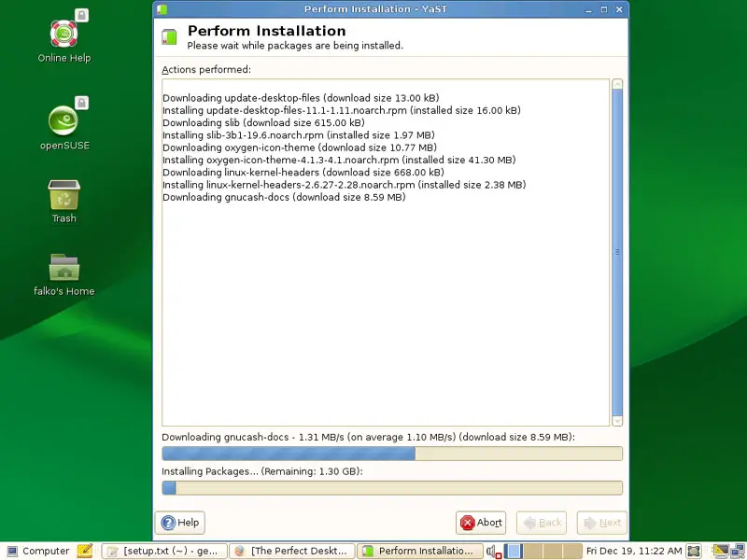Click the YaST window menu icon in the title bar
The height and width of the screenshot is (560, 747).
tap(162, 9)
